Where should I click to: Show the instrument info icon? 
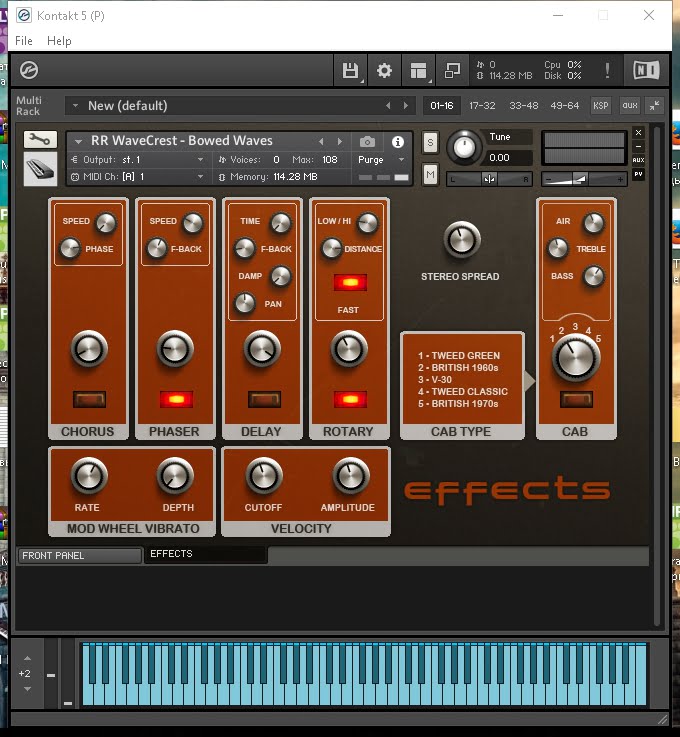398,141
